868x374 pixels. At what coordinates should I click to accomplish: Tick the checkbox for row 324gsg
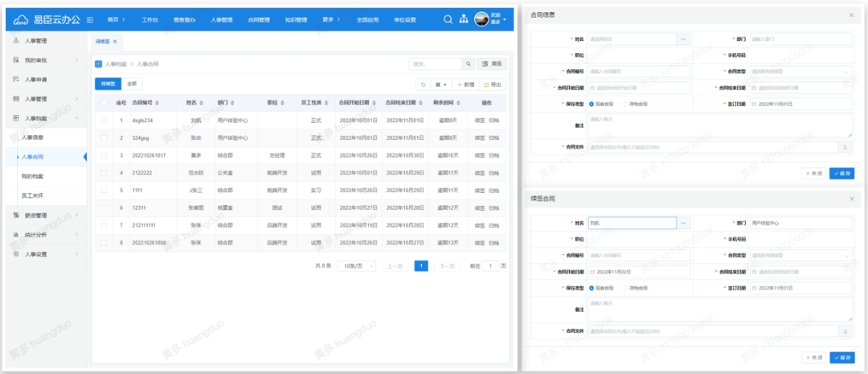tap(104, 138)
